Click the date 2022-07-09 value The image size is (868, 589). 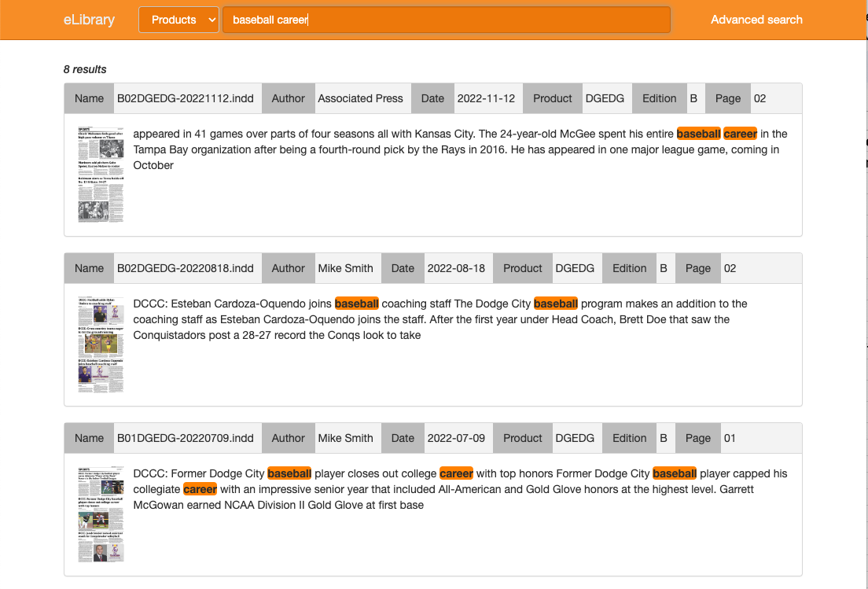(456, 438)
